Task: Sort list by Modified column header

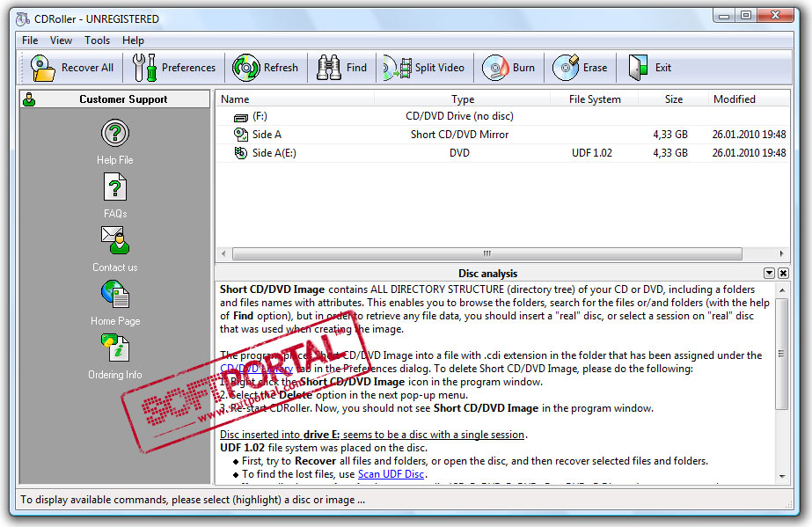Action: click(x=749, y=99)
